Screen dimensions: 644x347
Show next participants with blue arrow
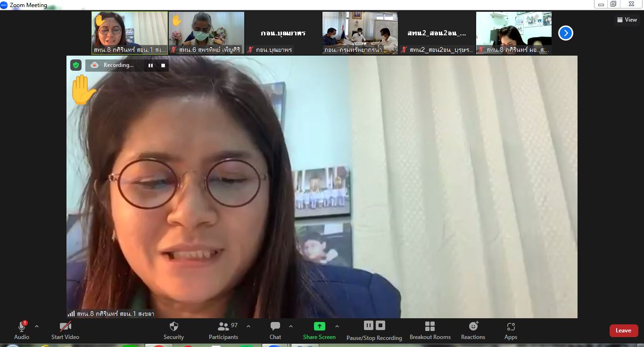click(x=565, y=33)
